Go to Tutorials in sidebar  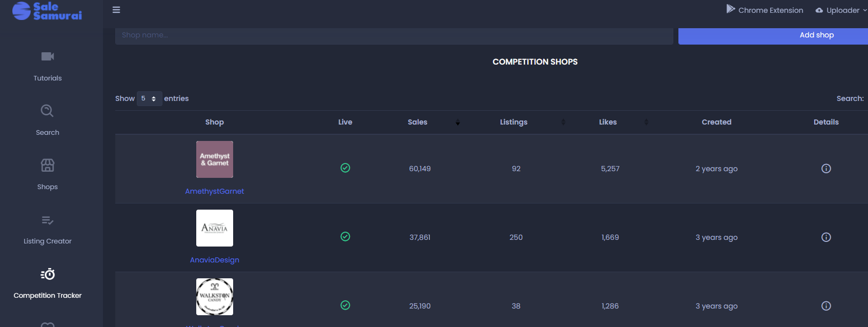click(x=48, y=78)
